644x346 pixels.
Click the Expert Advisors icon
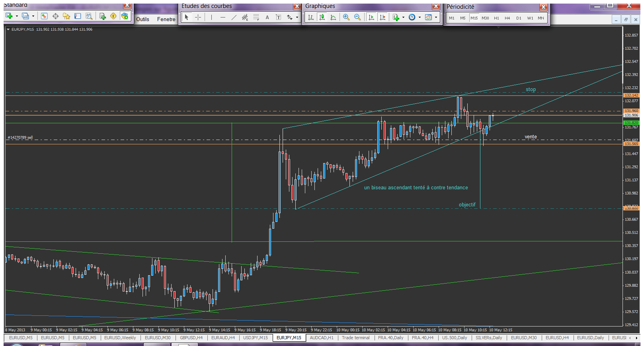click(125, 16)
